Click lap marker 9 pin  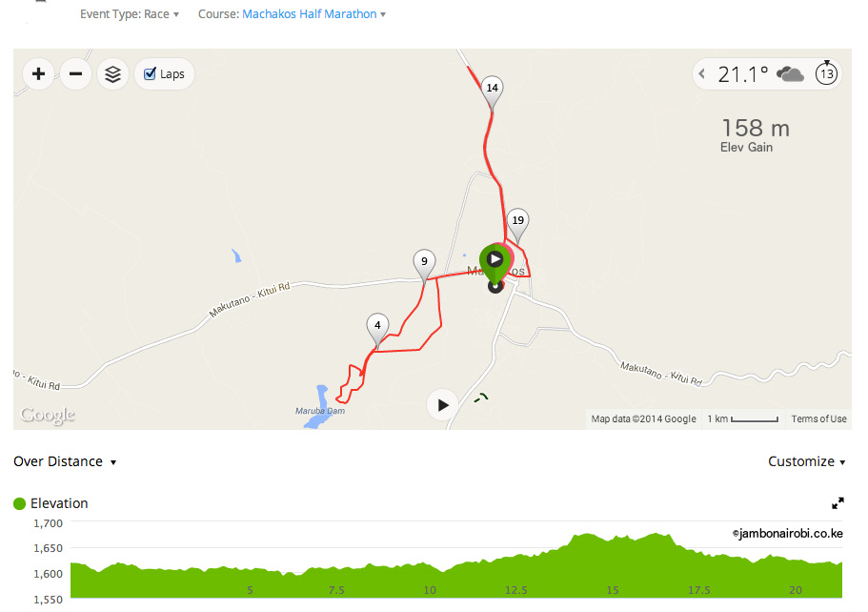[x=424, y=265]
